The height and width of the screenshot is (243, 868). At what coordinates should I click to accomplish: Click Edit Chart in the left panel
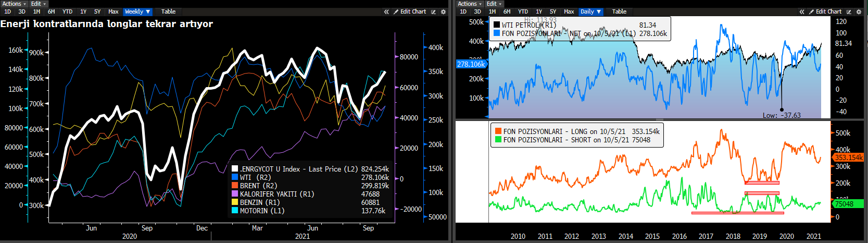(409, 11)
